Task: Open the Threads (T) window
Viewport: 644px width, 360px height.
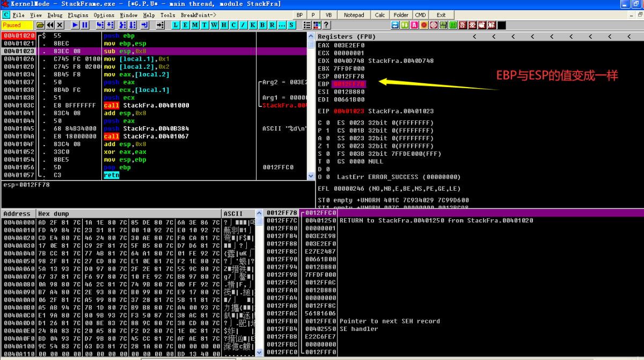Action: (x=205, y=25)
